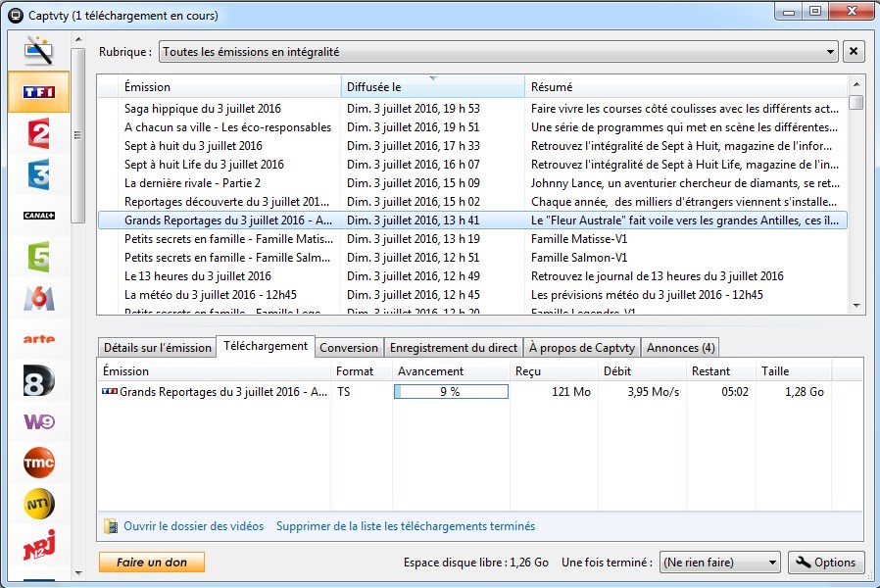The image size is (880, 588).
Task: Close the Rubrique filter with the X button
Action: (854, 52)
